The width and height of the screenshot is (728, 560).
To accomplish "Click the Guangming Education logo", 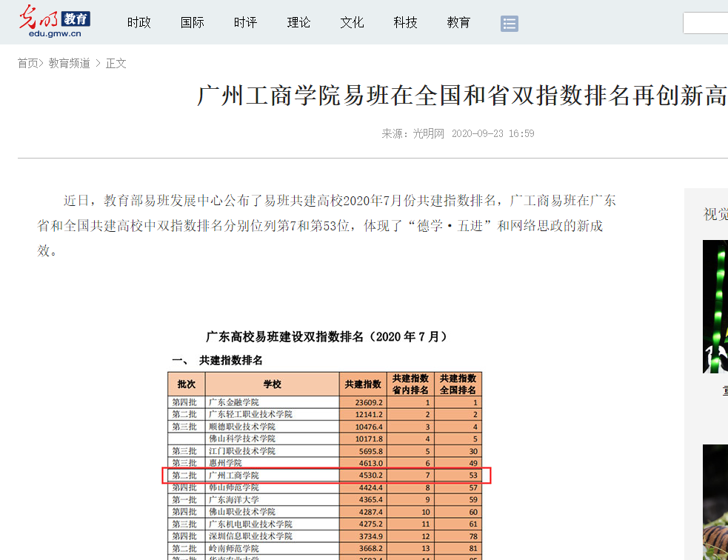I will click(x=55, y=21).
